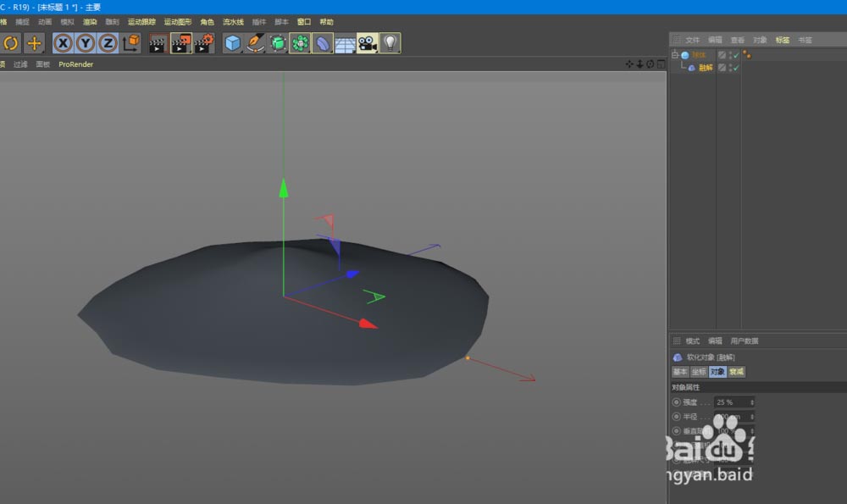Image resolution: width=847 pixels, height=504 pixels.
Task: Toggle the Y axis lock
Action: [x=86, y=43]
